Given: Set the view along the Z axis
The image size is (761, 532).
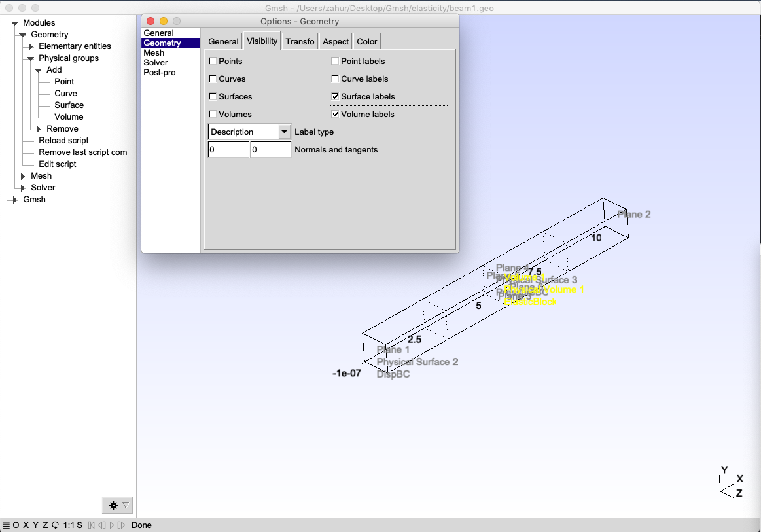Looking at the screenshot, I should [x=45, y=525].
